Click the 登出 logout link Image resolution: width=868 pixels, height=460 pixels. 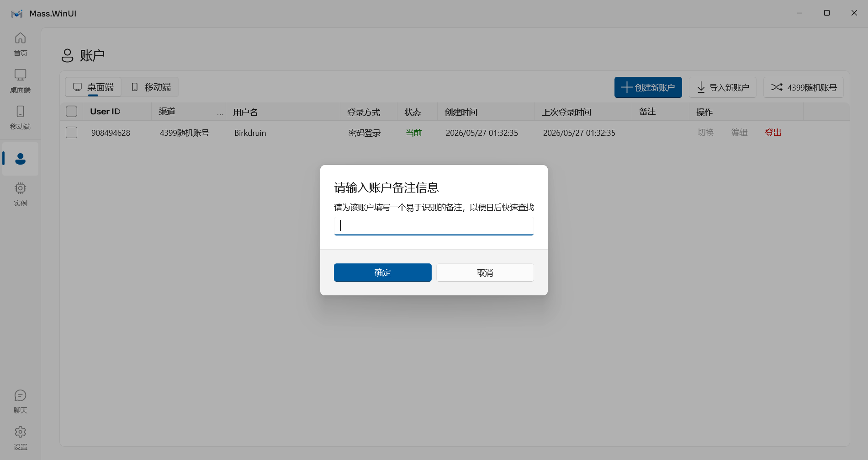point(773,133)
